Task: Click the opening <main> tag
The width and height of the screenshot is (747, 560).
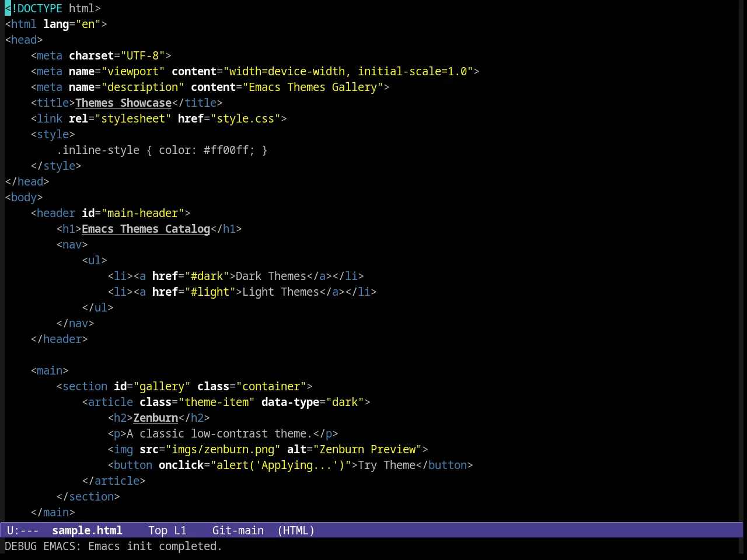Action: (x=50, y=370)
